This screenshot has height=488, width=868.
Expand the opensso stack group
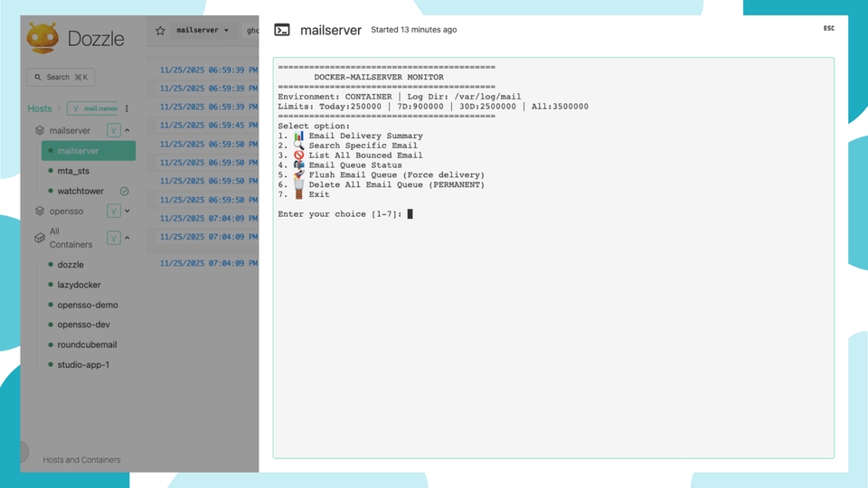click(127, 211)
